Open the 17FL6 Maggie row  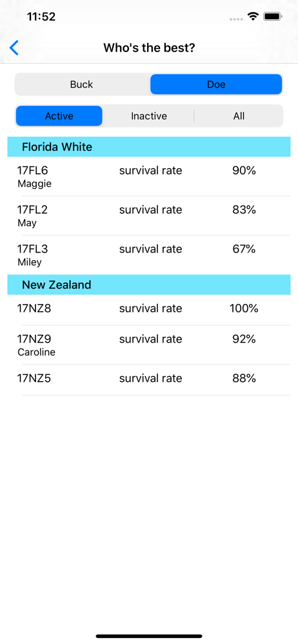[149, 176]
